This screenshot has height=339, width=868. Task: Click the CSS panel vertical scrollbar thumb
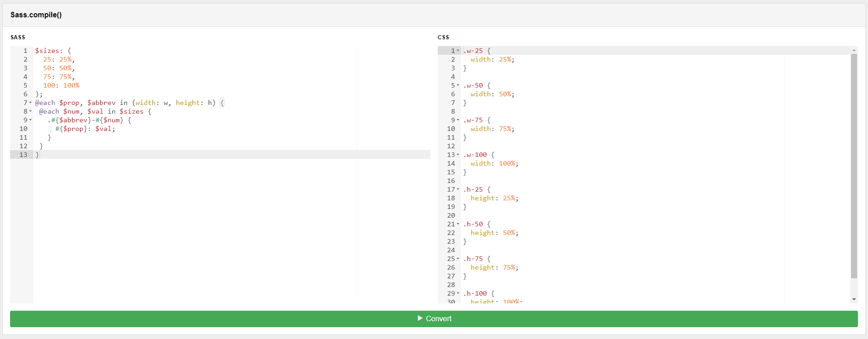click(x=854, y=164)
